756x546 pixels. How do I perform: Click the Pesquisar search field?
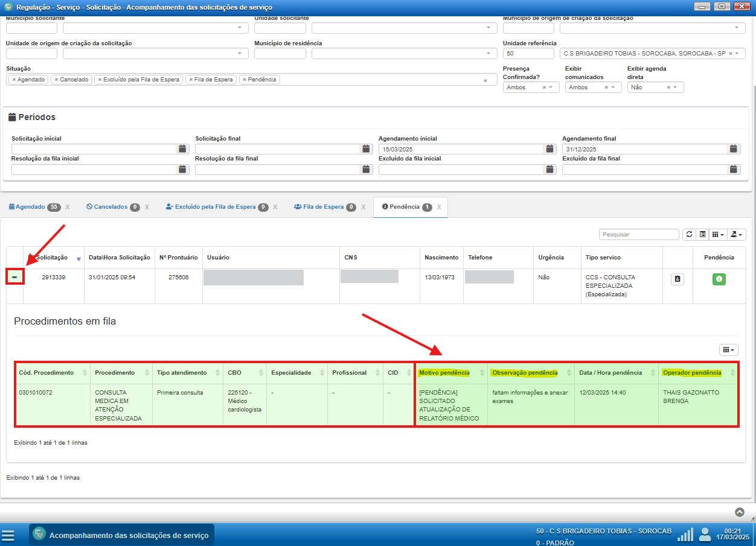point(639,235)
